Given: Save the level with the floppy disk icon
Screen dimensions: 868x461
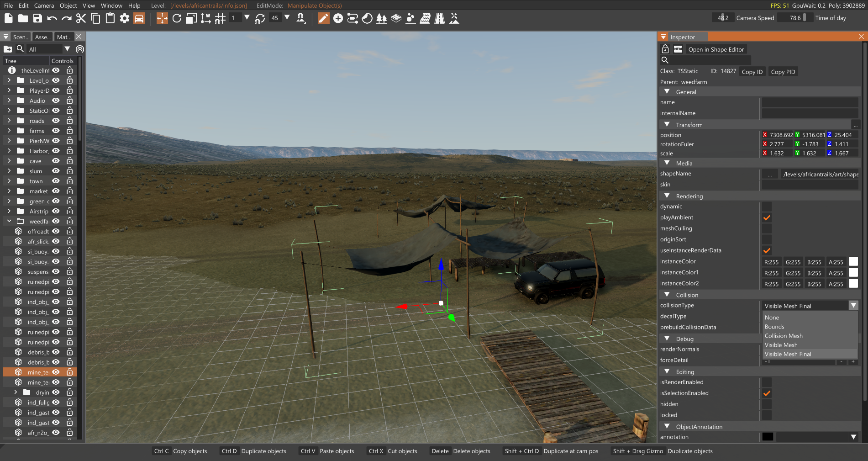Looking at the screenshot, I should pos(37,18).
